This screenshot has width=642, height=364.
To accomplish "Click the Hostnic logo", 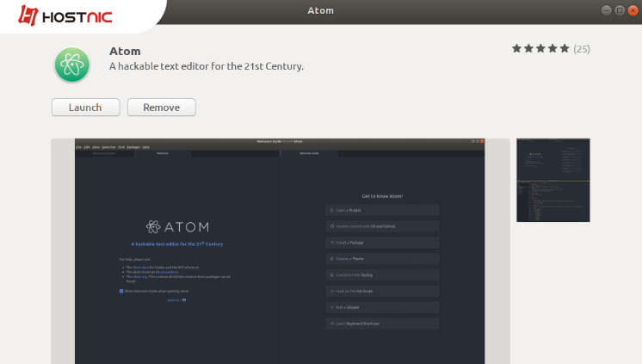I will 65,16.
